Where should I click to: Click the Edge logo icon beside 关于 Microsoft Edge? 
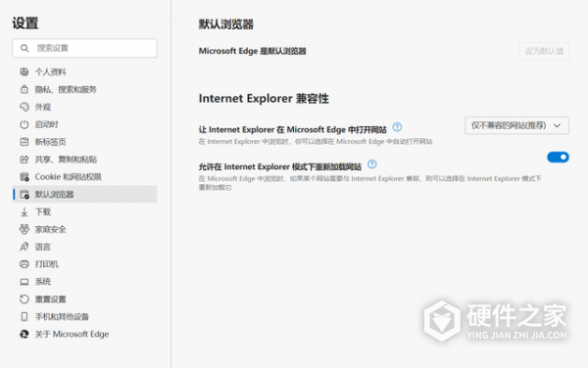click(24, 334)
